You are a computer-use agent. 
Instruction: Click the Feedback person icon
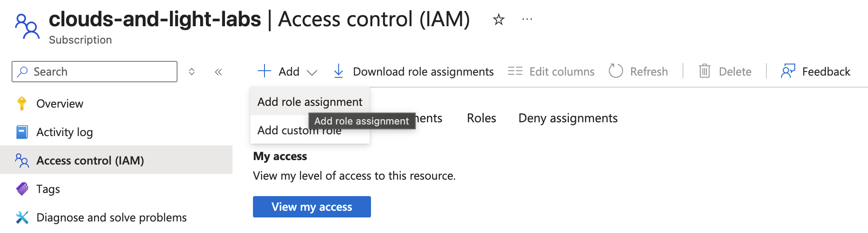tap(788, 71)
